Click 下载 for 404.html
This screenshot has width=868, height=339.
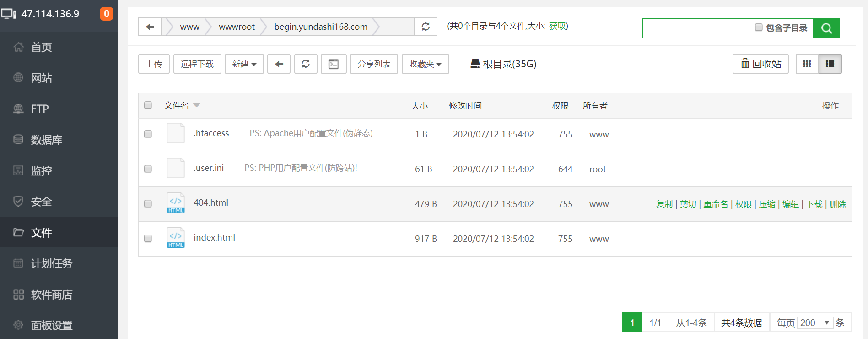814,204
